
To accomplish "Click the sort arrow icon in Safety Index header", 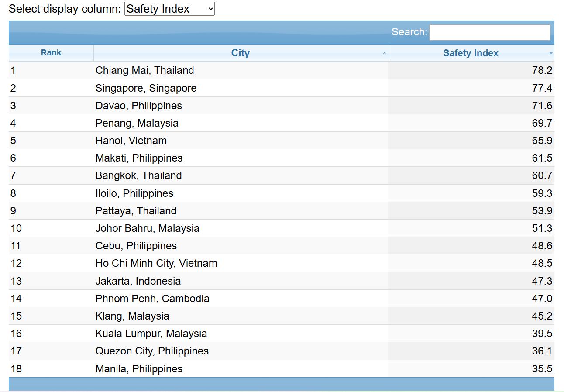I will (x=551, y=54).
